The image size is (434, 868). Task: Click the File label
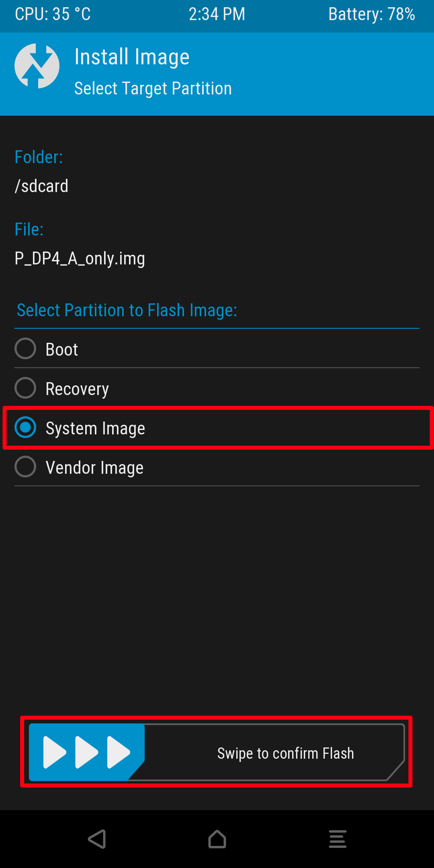pos(29,229)
